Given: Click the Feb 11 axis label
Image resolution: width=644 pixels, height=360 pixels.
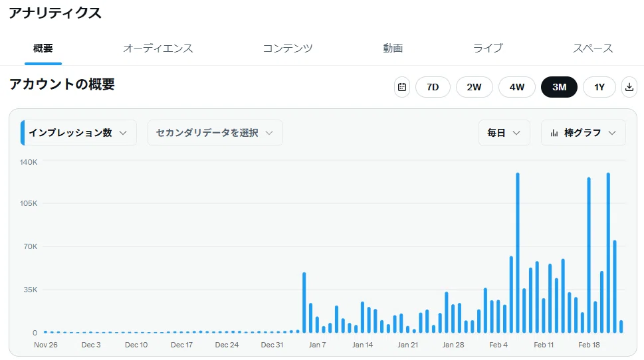Looking at the screenshot, I should pos(544,345).
